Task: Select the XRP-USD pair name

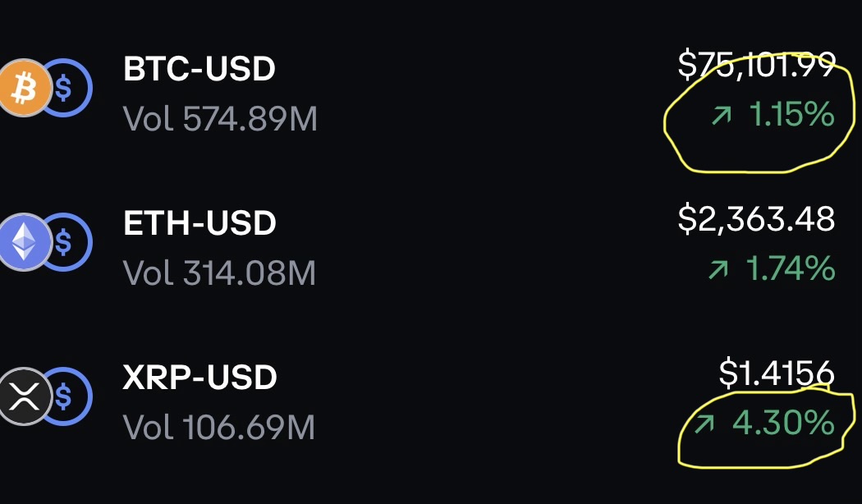Action: (199, 378)
